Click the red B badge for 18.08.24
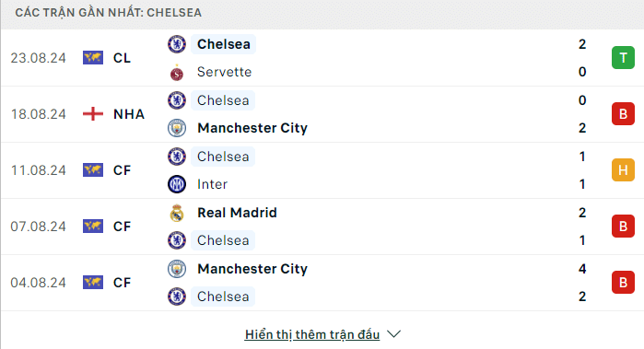 click(623, 114)
